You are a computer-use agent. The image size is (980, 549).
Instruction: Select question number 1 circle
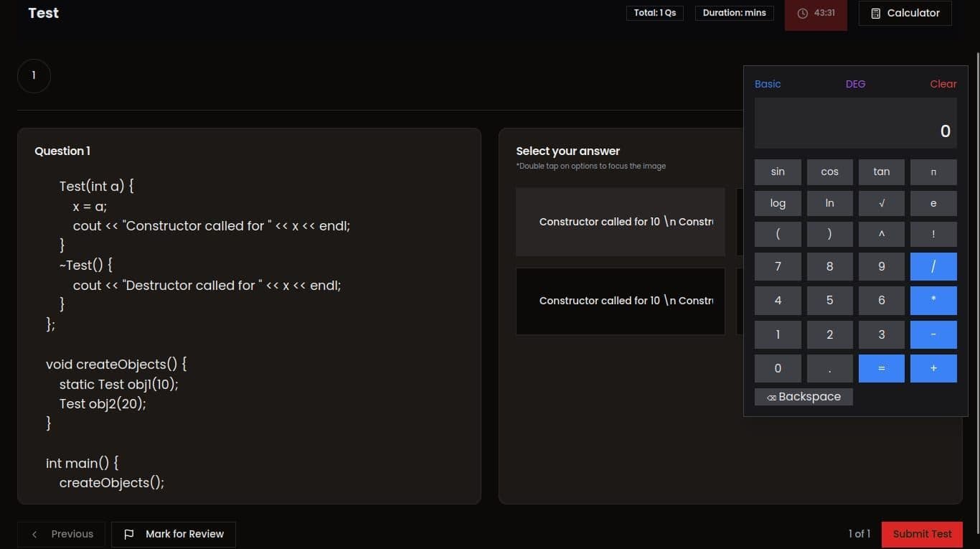tap(34, 76)
